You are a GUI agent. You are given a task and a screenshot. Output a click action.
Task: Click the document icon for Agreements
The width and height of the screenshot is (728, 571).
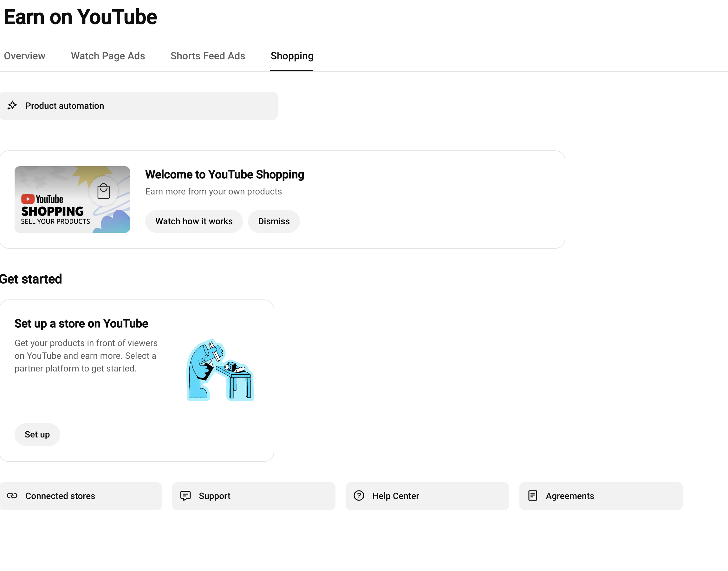[533, 496]
